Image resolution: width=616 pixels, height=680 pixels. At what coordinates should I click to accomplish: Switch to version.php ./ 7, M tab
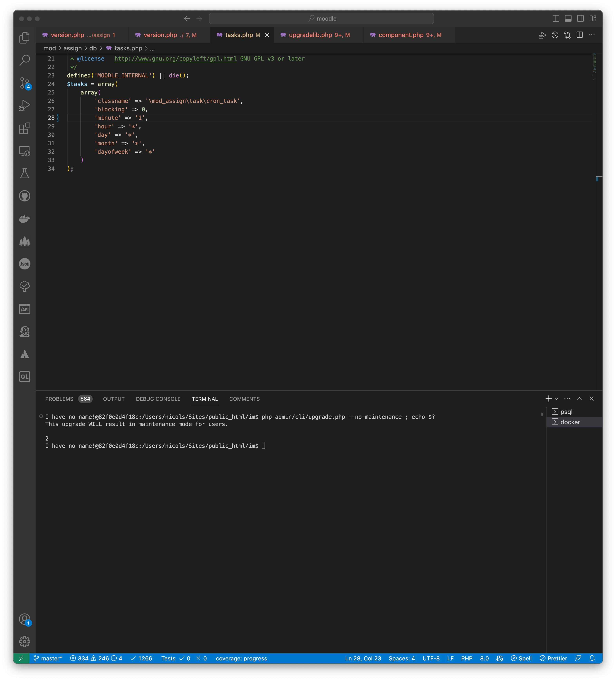pos(170,35)
